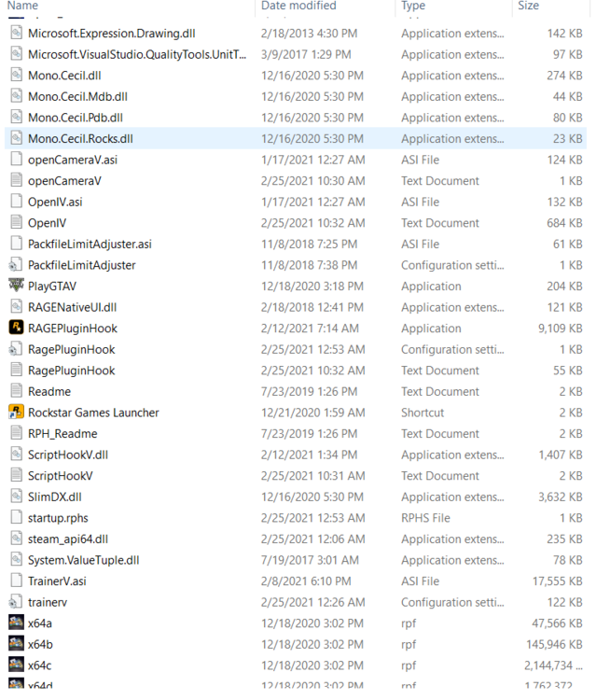Select the TrainerV.asi file name
The image size is (596, 700).
[x=57, y=581]
